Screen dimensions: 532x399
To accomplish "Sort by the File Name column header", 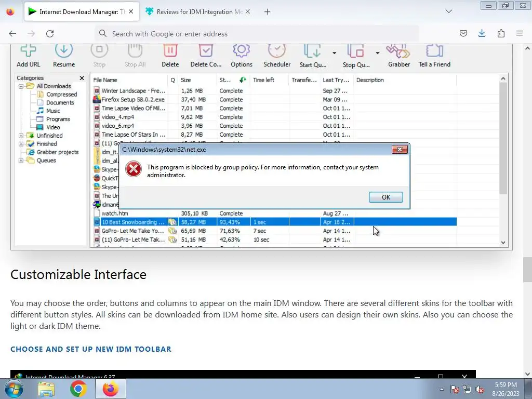I will pyautogui.click(x=129, y=80).
